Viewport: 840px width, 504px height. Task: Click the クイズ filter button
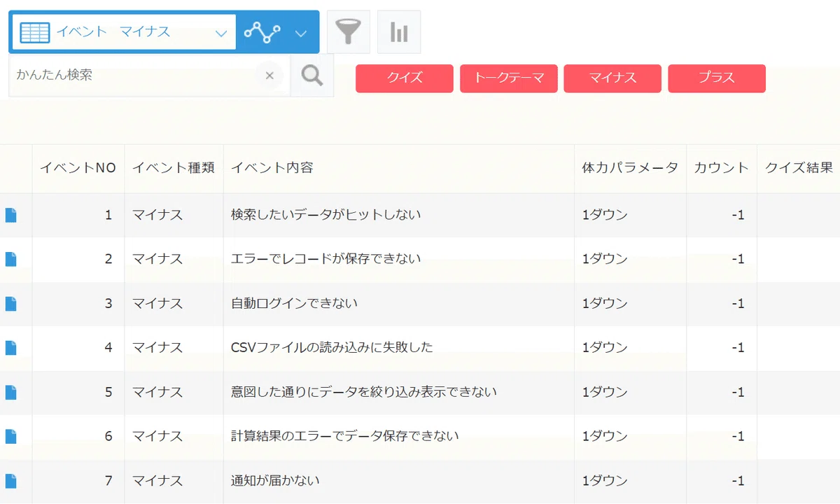click(405, 78)
